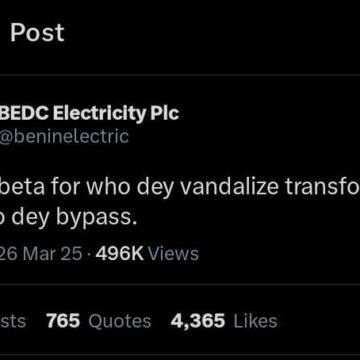This screenshot has height=360, width=360.
Task: Click the 26 Mar 25 timestamp
Action: pyautogui.click(x=41, y=254)
